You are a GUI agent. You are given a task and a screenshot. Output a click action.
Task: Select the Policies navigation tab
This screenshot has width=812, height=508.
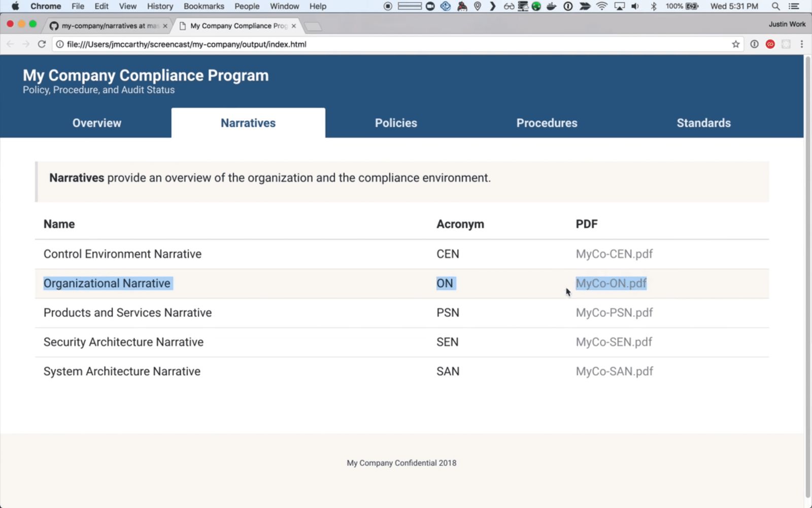coord(396,122)
